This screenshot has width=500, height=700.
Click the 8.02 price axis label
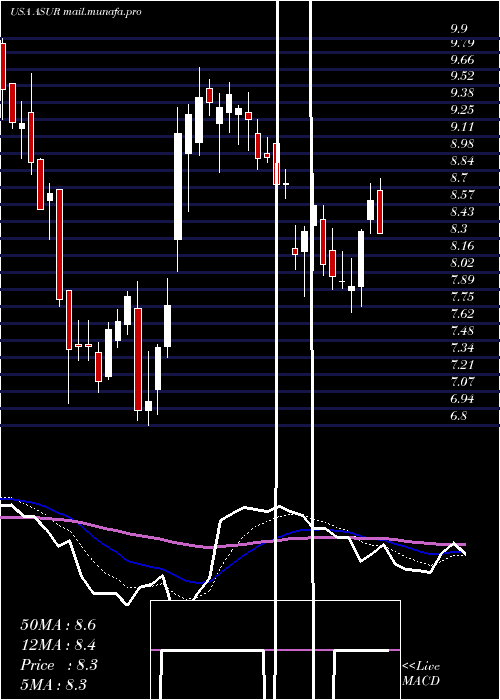pyautogui.click(x=462, y=262)
